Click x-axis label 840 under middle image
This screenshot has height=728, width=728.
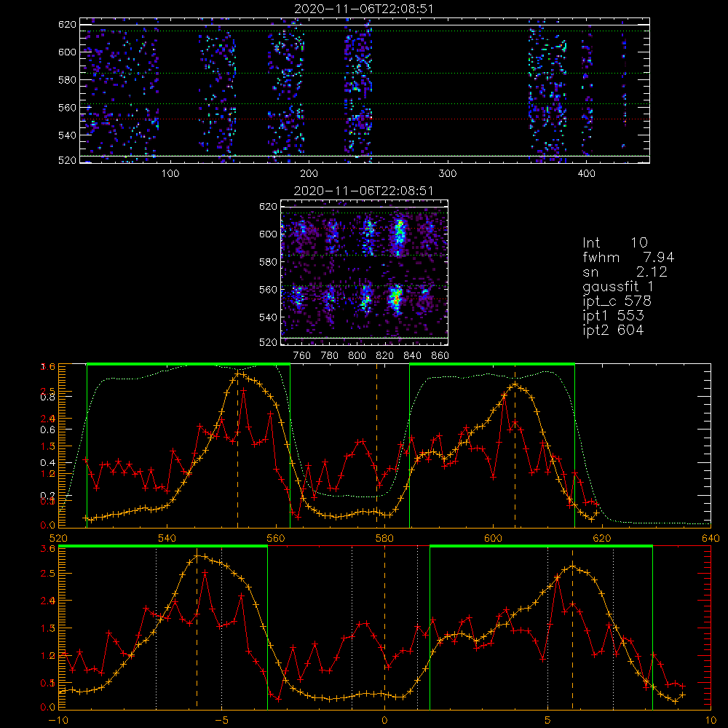click(412, 356)
